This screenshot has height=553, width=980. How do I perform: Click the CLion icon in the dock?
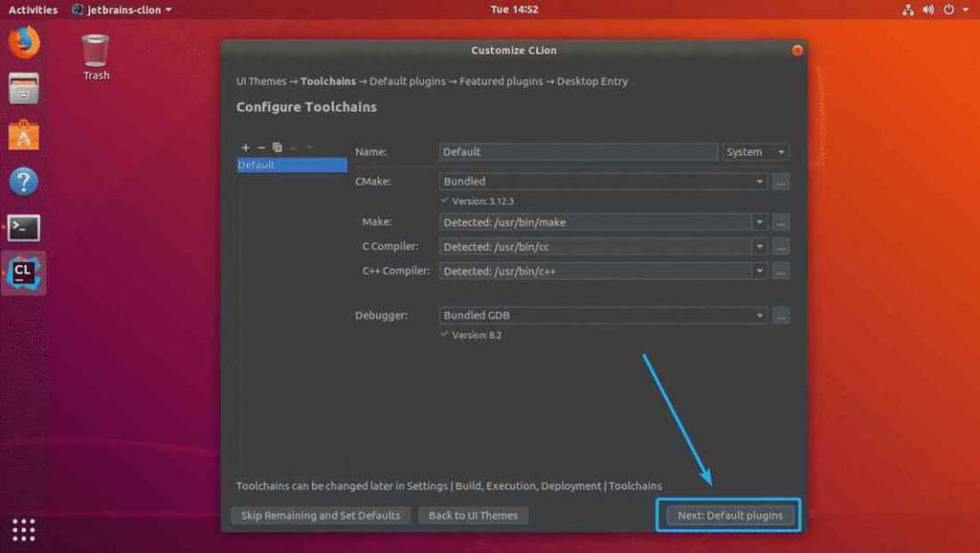[x=24, y=273]
